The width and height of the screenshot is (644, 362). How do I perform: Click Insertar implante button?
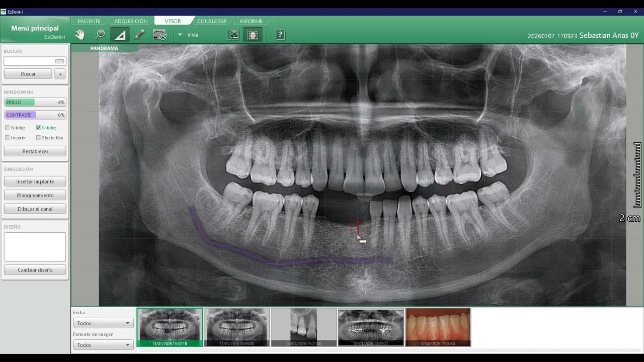click(35, 182)
